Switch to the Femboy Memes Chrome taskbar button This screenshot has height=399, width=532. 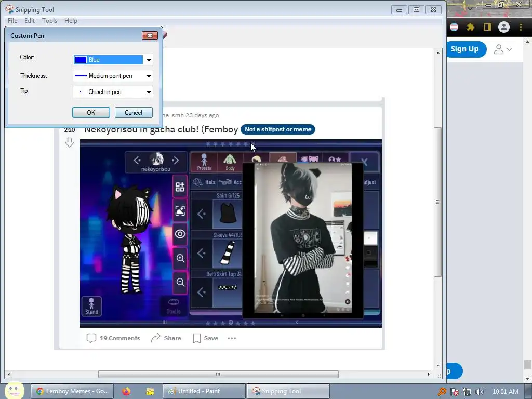[x=72, y=391]
